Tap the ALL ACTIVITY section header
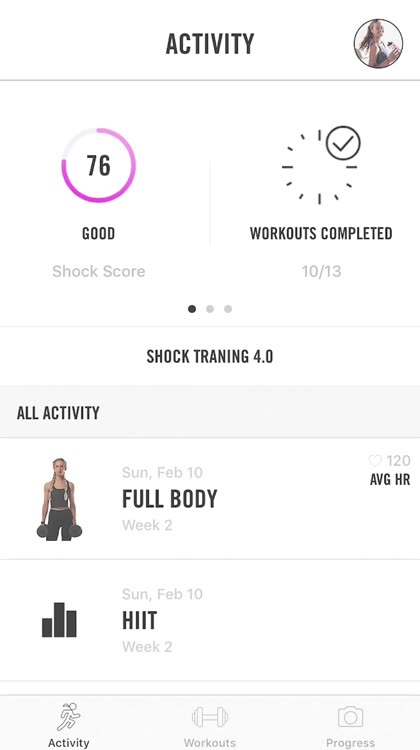 point(210,412)
